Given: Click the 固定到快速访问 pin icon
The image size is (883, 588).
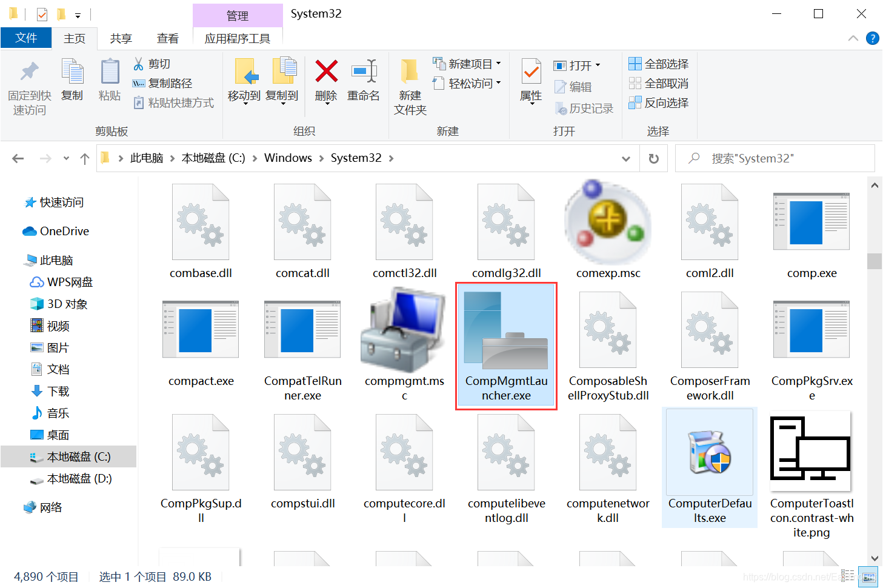Looking at the screenshot, I should coord(28,73).
